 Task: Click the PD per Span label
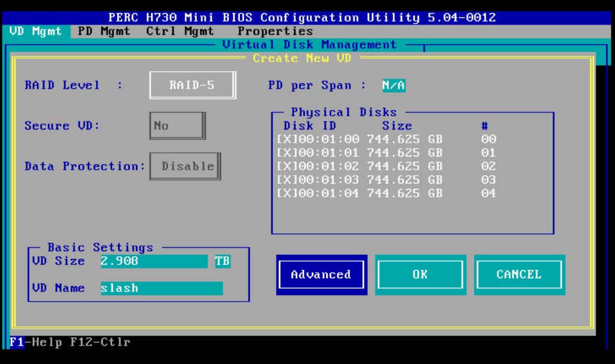(x=317, y=85)
